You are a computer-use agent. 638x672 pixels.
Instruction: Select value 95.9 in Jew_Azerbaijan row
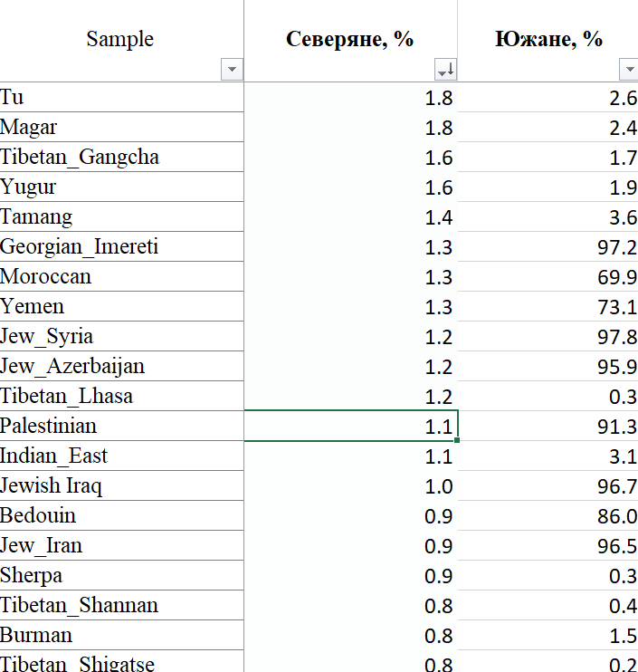coord(548,366)
